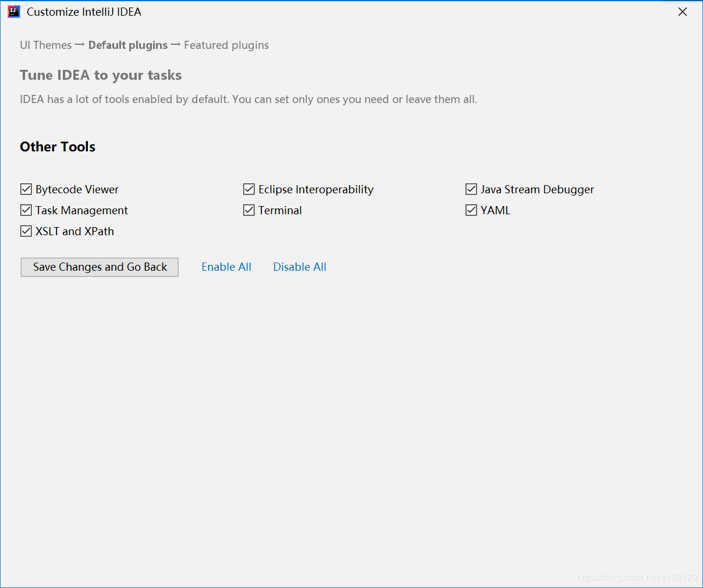Disable Java Stream Debugger checkbox
Viewport: 703px width, 588px height.
(471, 189)
